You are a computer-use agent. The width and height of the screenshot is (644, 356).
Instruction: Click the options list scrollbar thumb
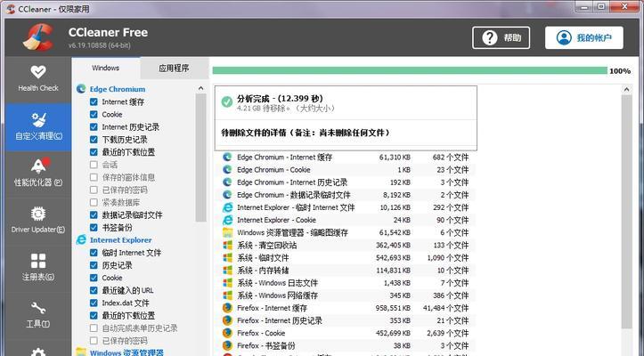click(200, 158)
